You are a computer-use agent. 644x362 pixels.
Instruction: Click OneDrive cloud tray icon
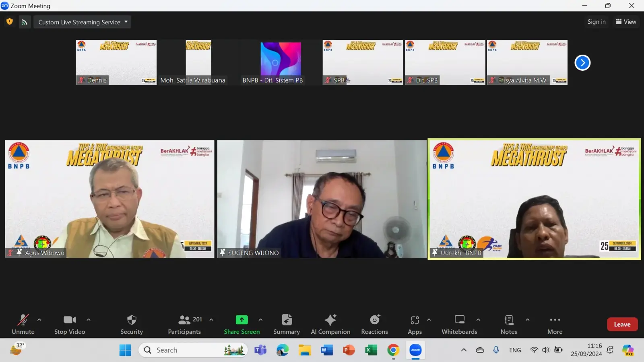[x=480, y=350]
